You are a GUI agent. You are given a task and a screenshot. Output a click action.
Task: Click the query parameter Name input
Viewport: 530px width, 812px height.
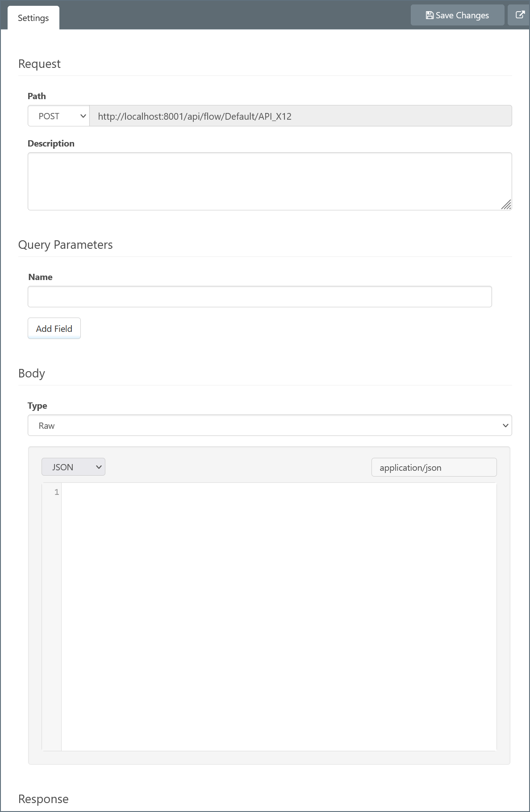point(259,297)
